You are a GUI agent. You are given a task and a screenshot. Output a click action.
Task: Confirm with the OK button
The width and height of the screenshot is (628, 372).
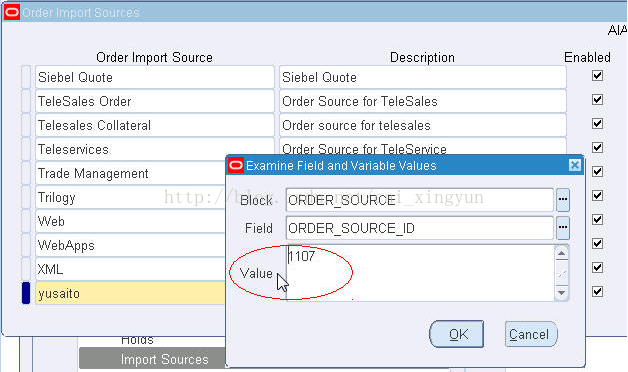[x=457, y=334]
